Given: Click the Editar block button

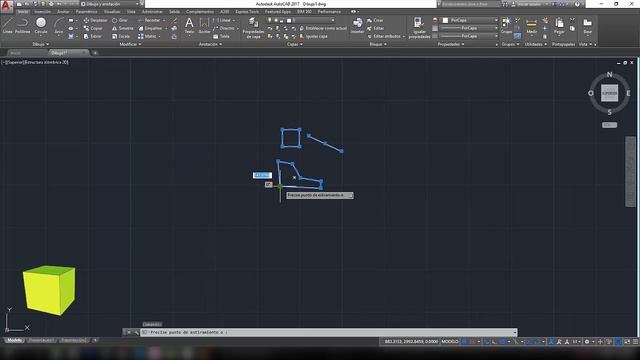Looking at the screenshot, I should (375, 28).
